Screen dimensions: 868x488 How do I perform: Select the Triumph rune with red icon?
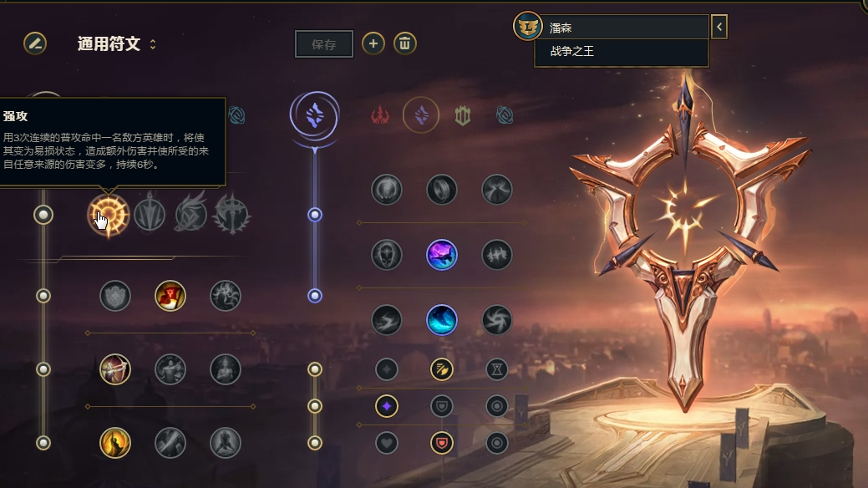(170, 296)
